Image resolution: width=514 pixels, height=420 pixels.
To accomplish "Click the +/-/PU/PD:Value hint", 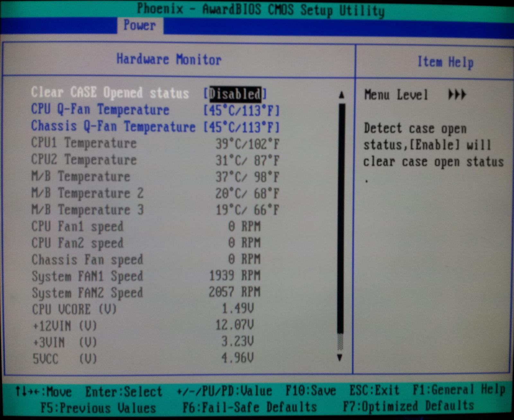I will click(224, 392).
